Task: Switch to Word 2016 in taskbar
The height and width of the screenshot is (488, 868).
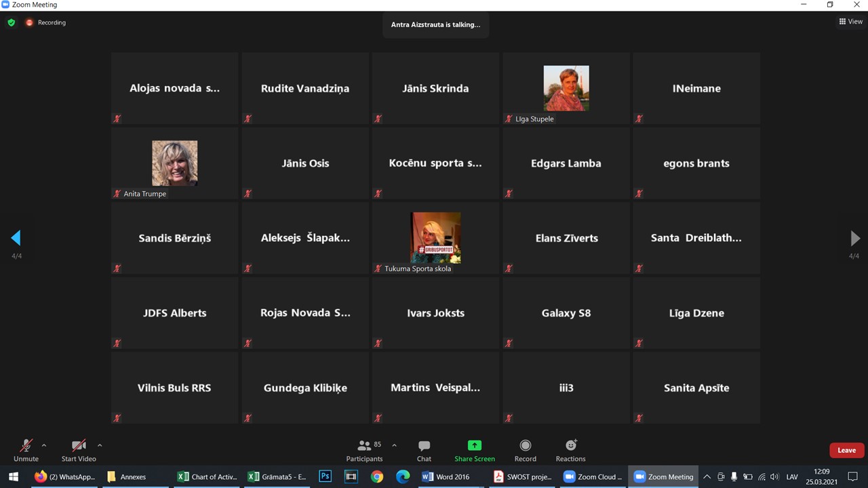Action: click(446, 476)
